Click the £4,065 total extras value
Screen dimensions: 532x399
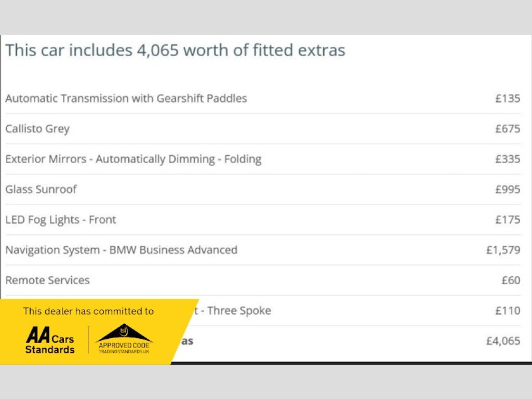tap(503, 341)
